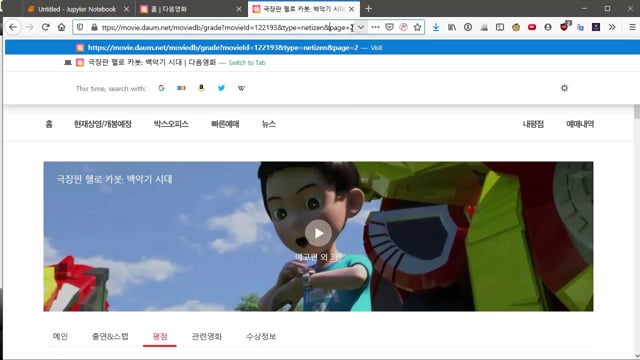This screenshot has width=640, height=360.
Task: Open search settings gear icon
Action: pos(564,88)
